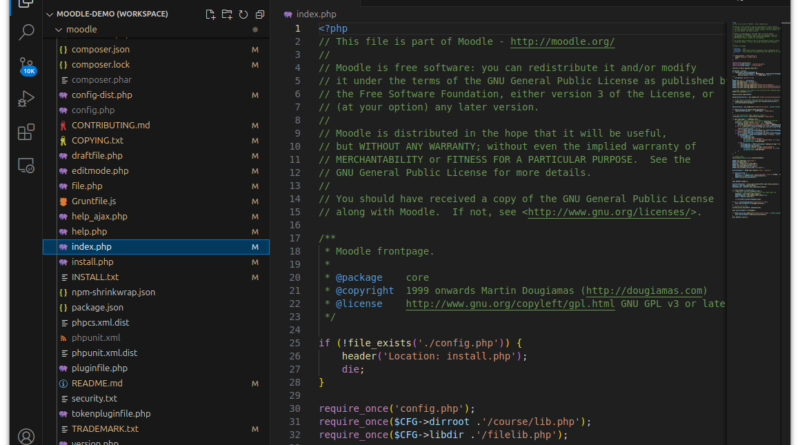
Task: Click require_once('config.php') line
Action: coord(397,409)
